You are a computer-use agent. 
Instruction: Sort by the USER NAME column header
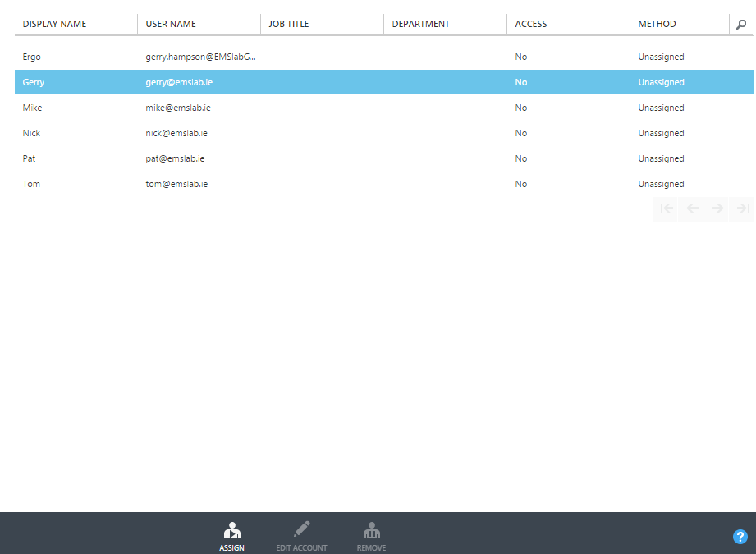point(170,23)
